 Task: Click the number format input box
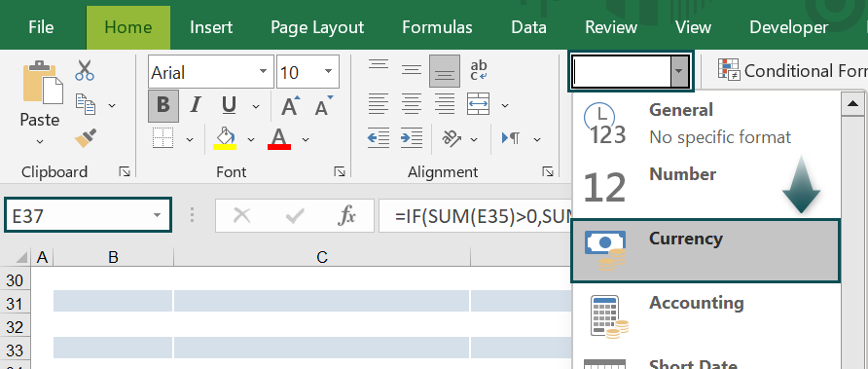[x=622, y=71]
